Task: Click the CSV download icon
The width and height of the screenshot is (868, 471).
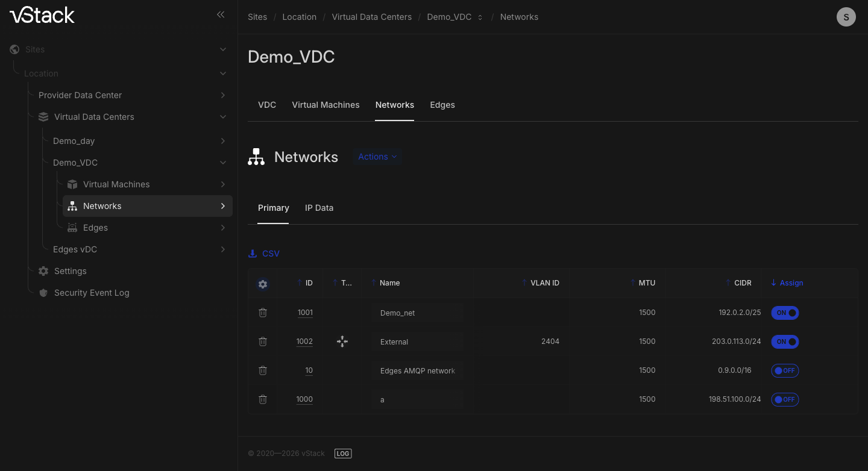Action: coord(253,254)
